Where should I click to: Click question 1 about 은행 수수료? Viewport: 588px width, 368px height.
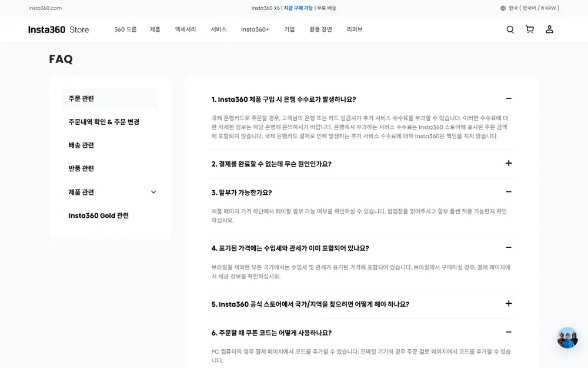coord(283,100)
